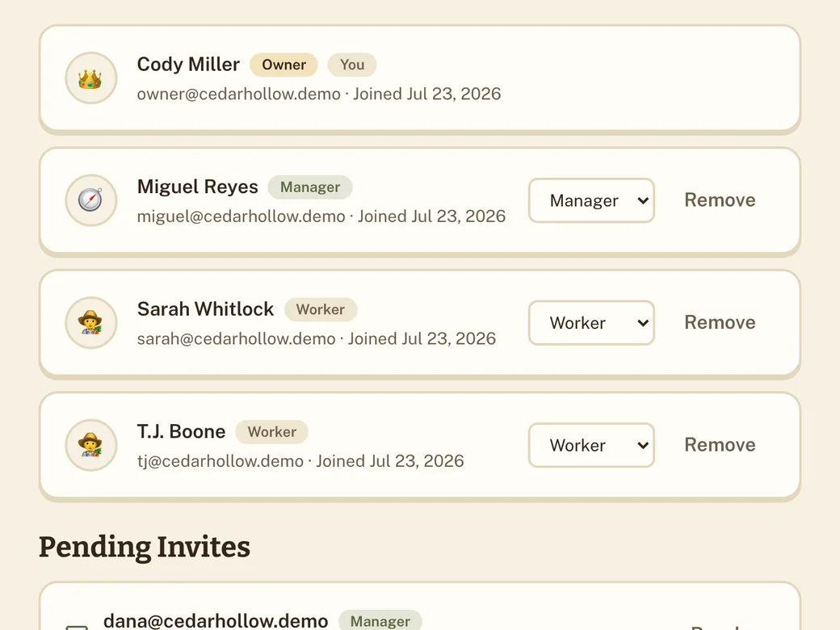Click the Manager badge on dana's invite
The image size is (840, 630).
point(380,620)
